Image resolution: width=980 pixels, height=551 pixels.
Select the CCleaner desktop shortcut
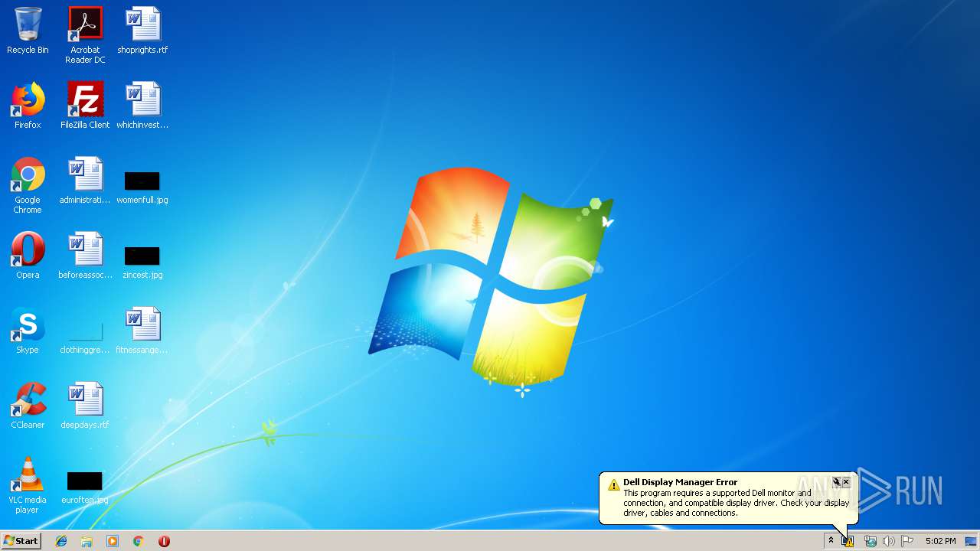pyautogui.click(x=28, y=406)
